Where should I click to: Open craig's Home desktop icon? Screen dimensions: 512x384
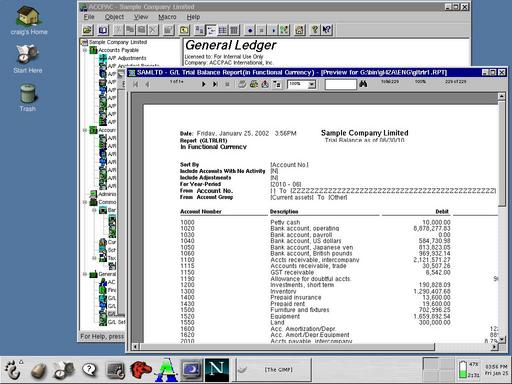tap(29, 21)
